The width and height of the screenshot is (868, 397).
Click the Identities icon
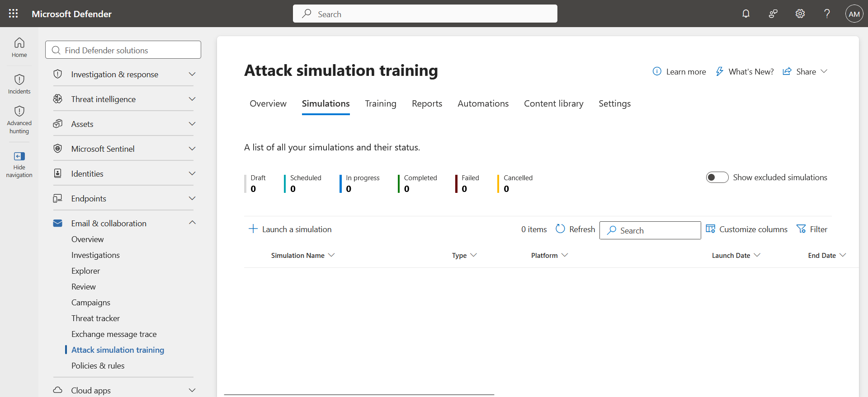point(58,173)
